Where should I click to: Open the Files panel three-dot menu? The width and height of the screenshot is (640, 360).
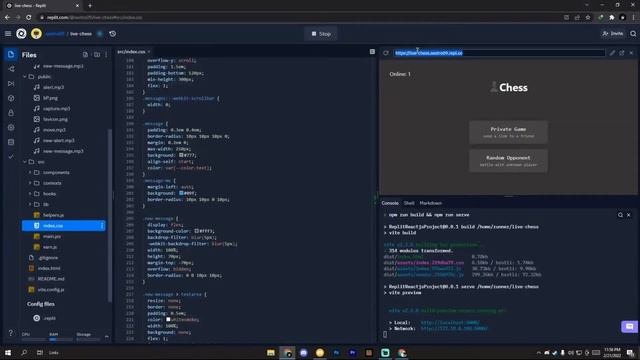(x=106, y=55)
